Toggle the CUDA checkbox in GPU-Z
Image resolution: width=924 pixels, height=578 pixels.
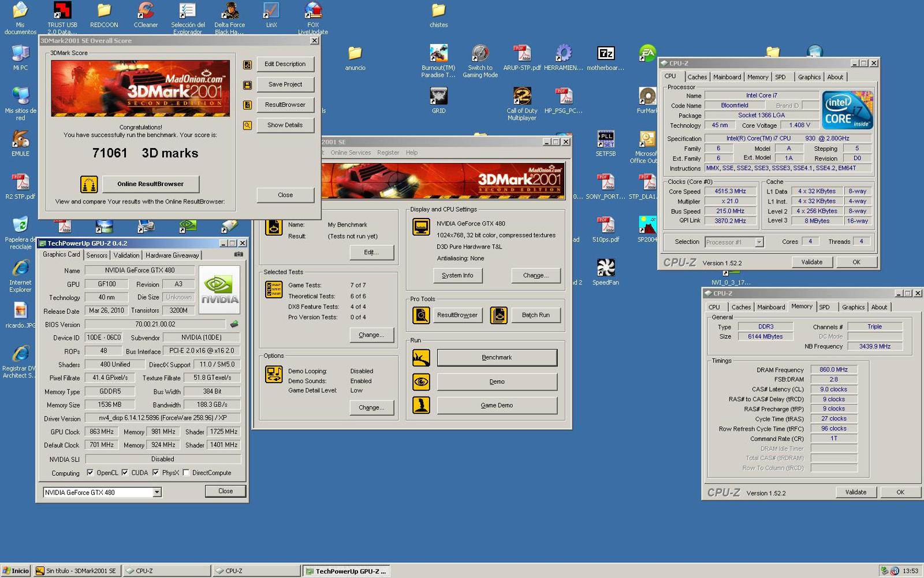125,473
